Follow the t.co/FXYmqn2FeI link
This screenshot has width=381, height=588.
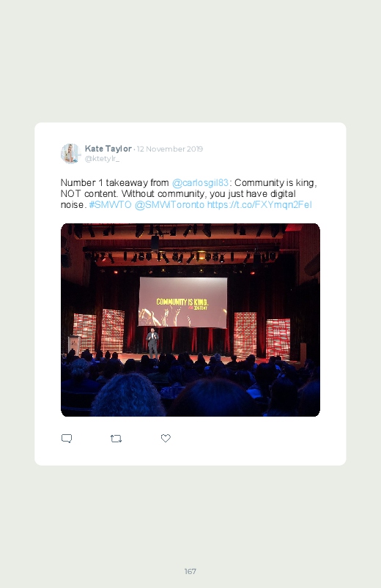pyautogui.click(x=259, y=205)
